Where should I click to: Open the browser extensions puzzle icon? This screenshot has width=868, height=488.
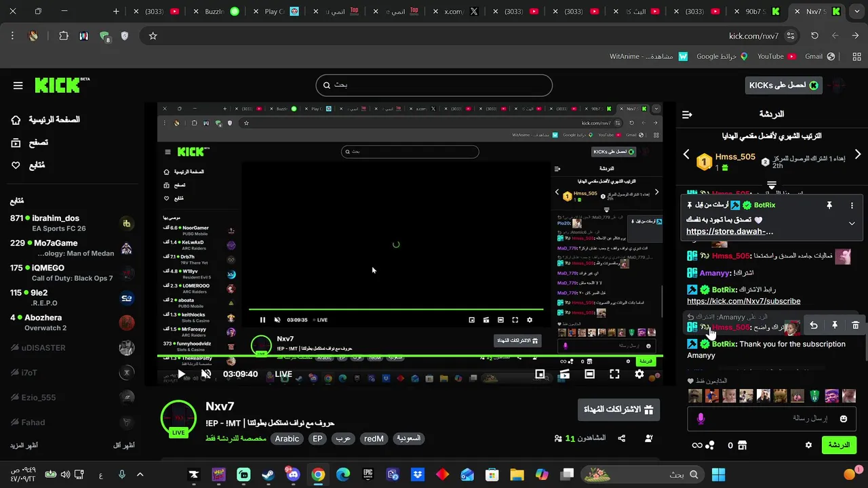pyautogui.click(x=64, y=36)
